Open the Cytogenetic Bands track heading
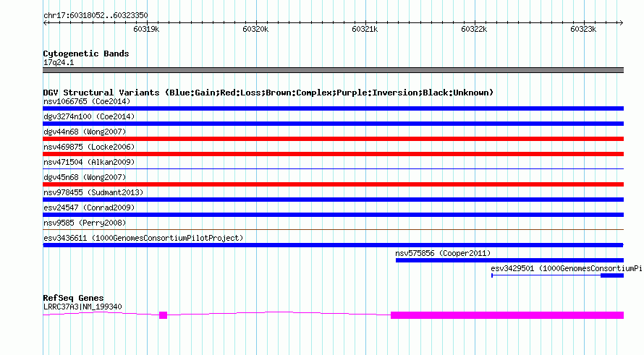The image size is (644, 355). [x=86, y=54]
